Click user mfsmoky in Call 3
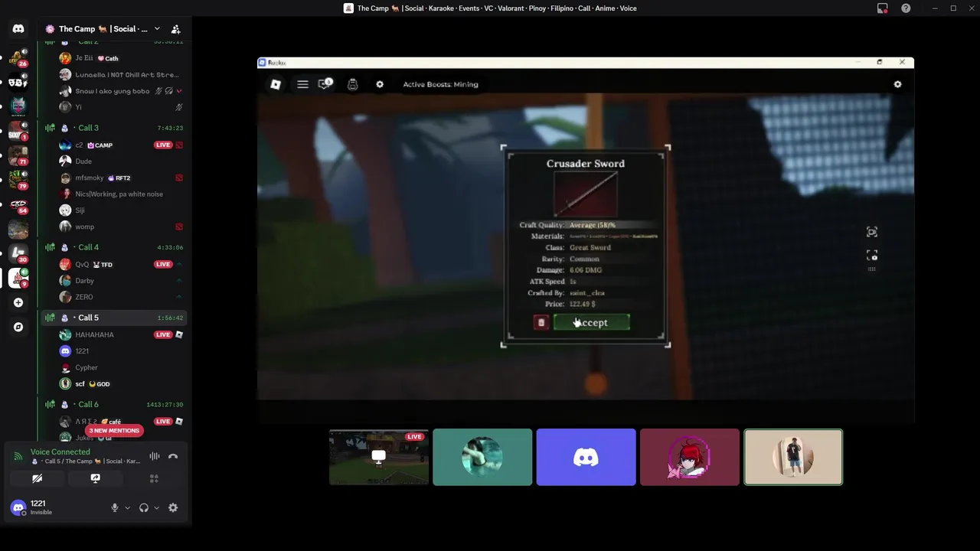Viewport: 980px width, 551px height. [121, 178]
